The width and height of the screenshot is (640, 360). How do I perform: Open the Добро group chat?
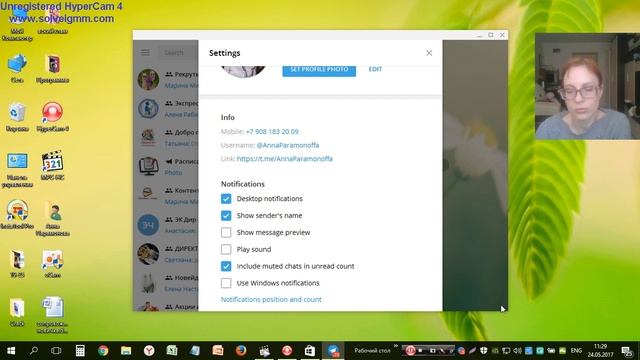[166, 138]
